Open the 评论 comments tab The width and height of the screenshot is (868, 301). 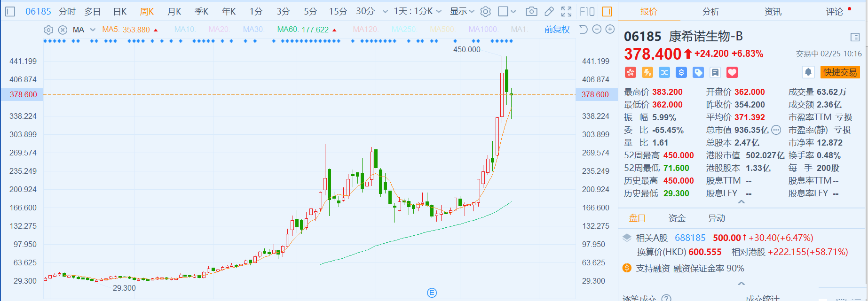pos(835,12)
